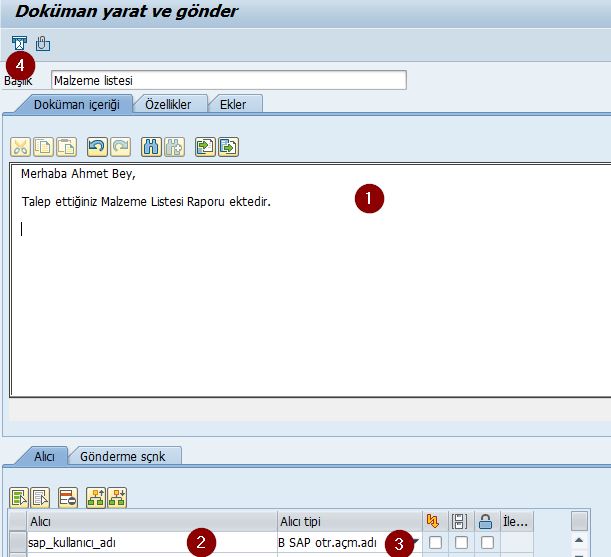
Task: Click the collapse distribution list hierarchy icon
Action: click(x=117, y=498)
